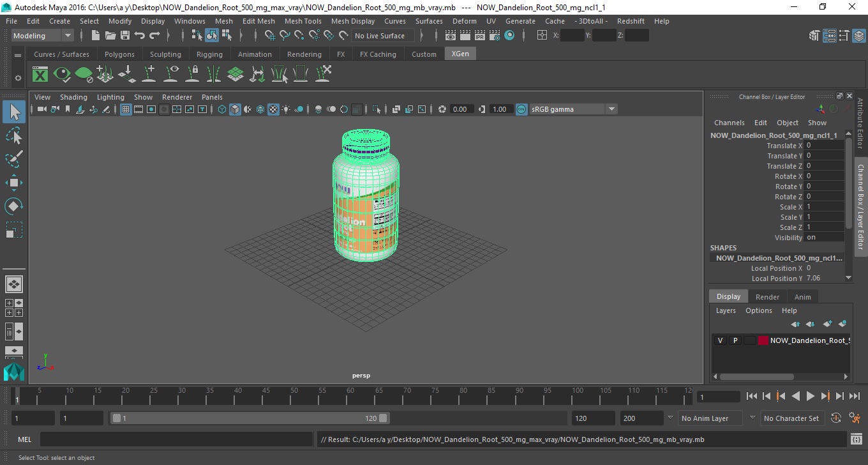Activate the Move tool in toolbox
The width and height of the screenshot is (868, 465).
coord(14,183)
